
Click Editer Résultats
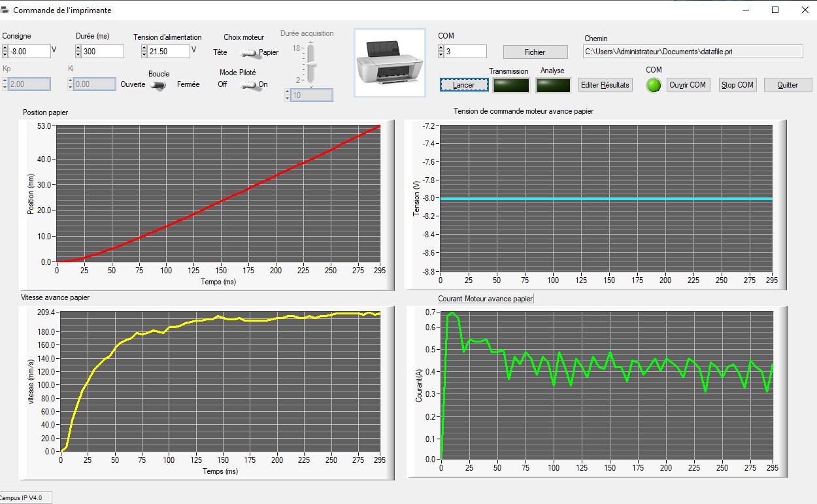pyautogui.click(x=606, y=85)
